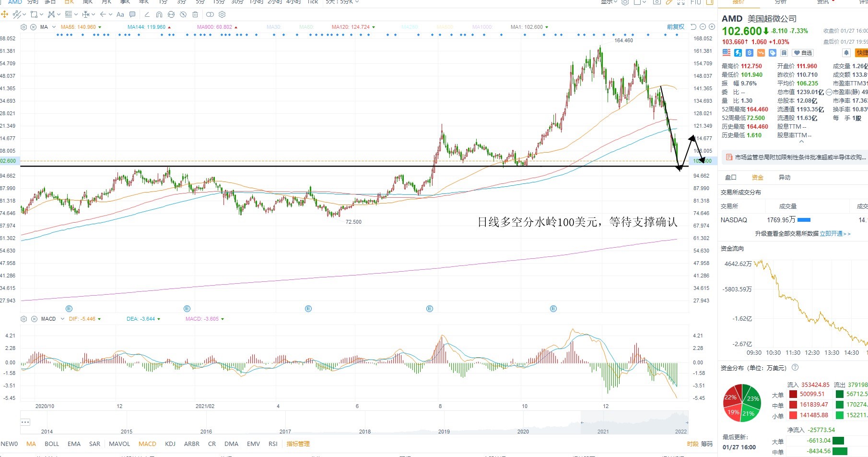Viewport: 868px width, 457px height.
Task: Click the blue tag label icon
Action: point(773,53)
